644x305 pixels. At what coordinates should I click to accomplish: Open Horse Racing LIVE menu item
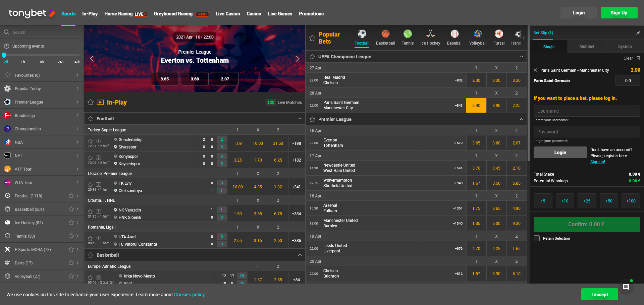click(x=126, y=14)
